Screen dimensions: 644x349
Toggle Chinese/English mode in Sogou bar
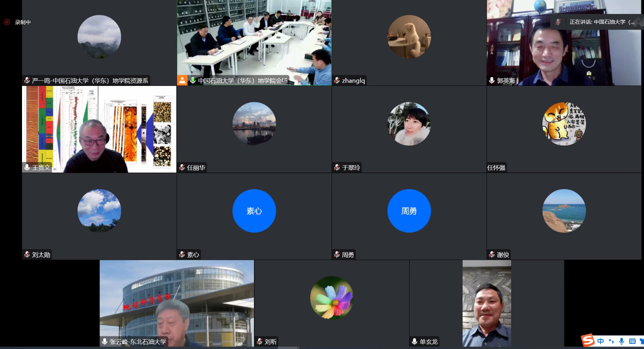(x=600, y=341)
